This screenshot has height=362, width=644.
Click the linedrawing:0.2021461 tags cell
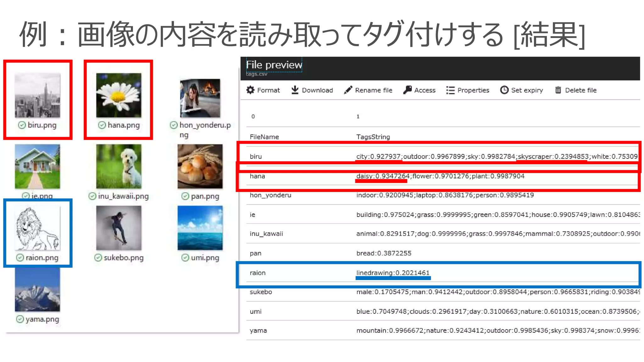pyautogui.click(x=393, y=273)
